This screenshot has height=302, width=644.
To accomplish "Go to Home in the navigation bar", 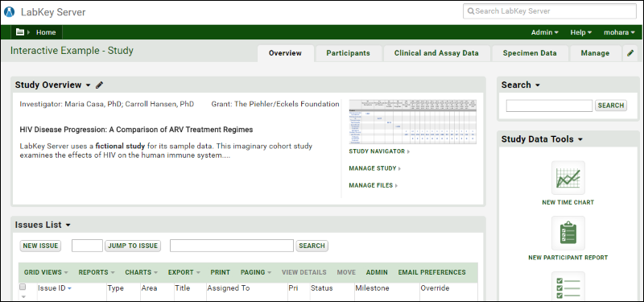I will click(46, 32).
